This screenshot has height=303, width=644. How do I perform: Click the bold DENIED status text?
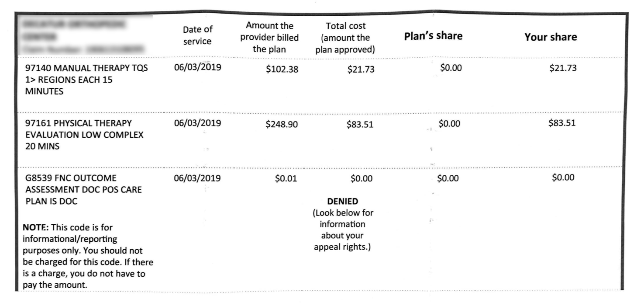[343, 202]
